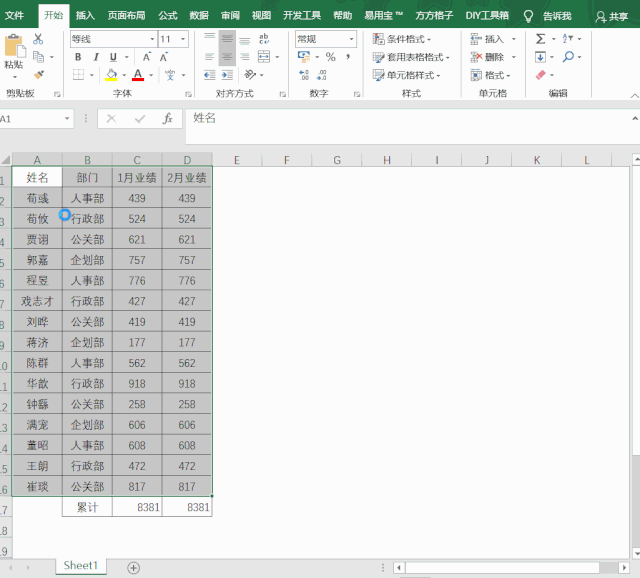Increase indent in alignment group
This screenshot has width=640, height=578.
click(227, 75)
